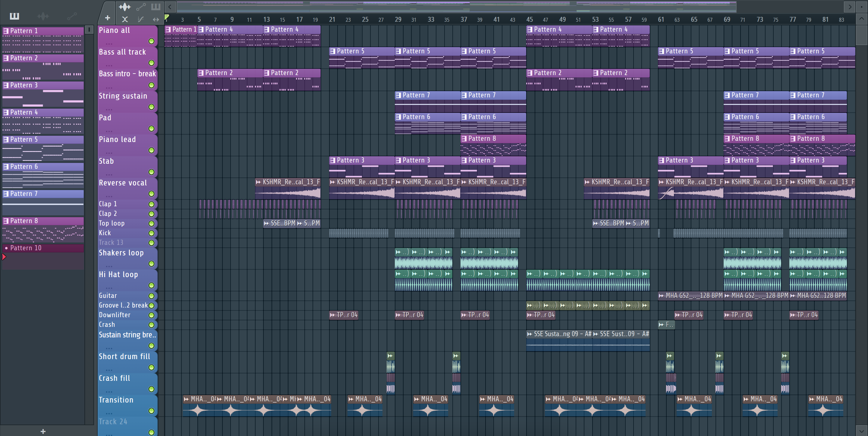868x436 pixels.
Task: Mute the Clap 1 track
Action: tap(151, 204)
